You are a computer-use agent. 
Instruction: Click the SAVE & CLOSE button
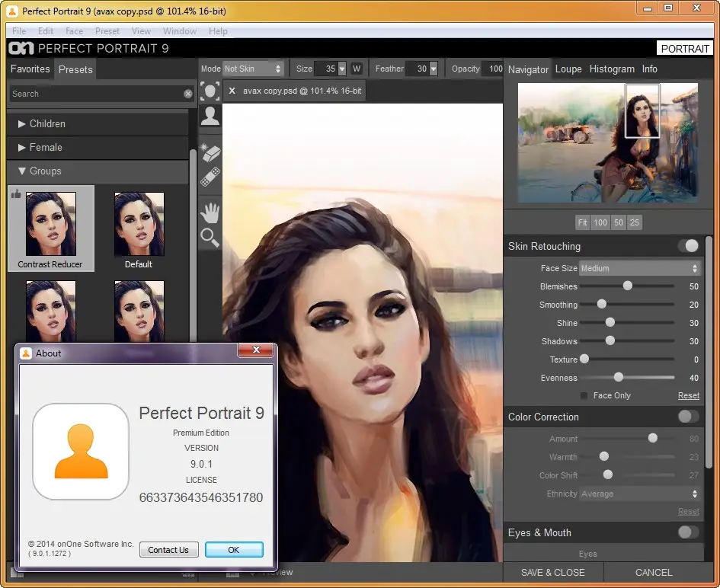(x=553, y=573)
